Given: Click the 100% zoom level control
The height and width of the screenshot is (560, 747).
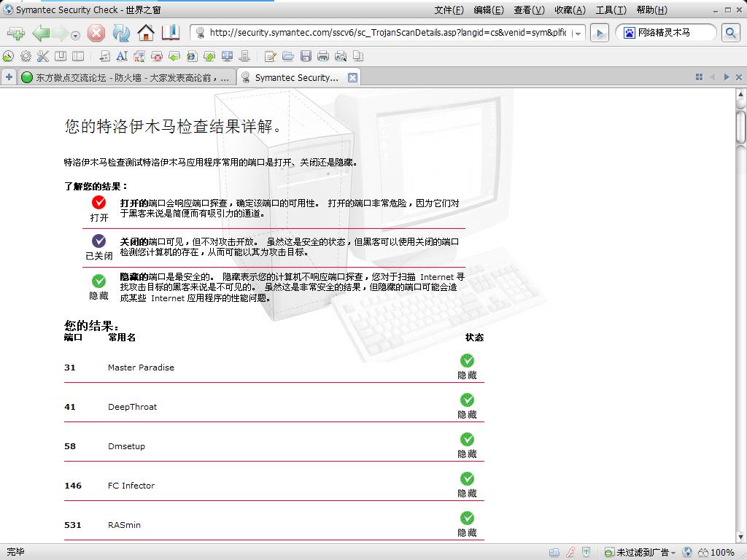Looking at the screenshot, I should point(716,553).
